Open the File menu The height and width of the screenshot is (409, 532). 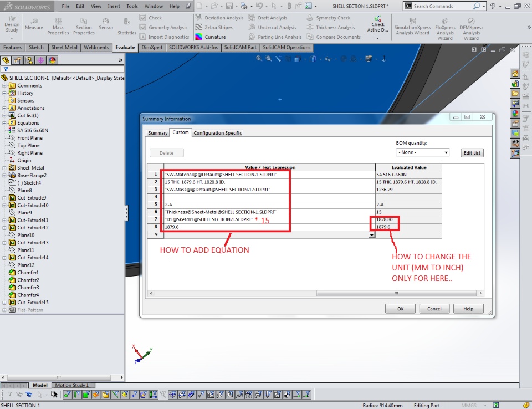(65, 6)
